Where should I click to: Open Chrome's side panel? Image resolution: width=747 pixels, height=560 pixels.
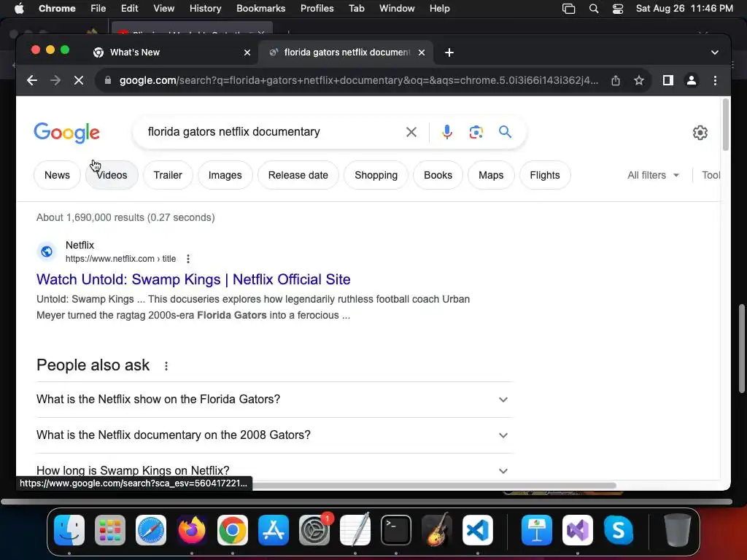pos(668,80)
